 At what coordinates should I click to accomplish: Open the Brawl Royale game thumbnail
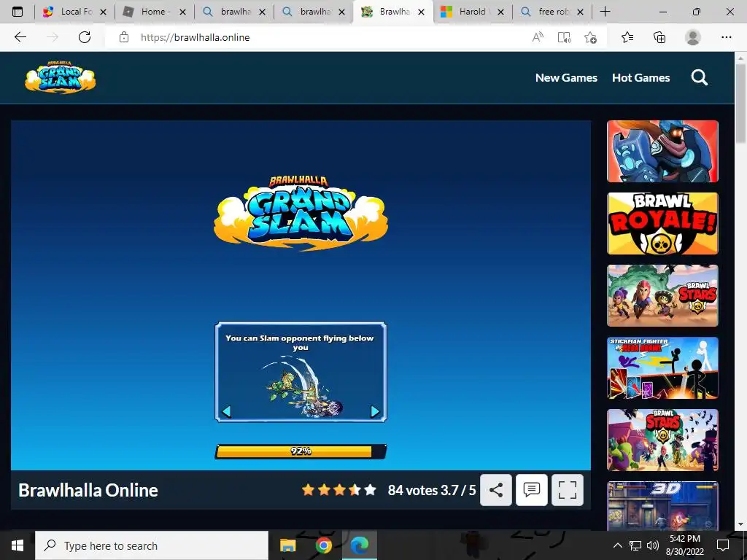tap(662, 223)
